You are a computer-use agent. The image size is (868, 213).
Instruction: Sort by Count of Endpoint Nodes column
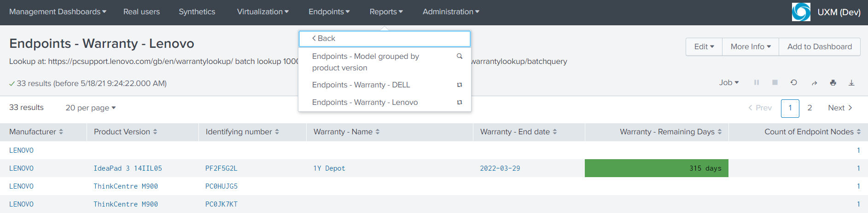tap(812, 132)
